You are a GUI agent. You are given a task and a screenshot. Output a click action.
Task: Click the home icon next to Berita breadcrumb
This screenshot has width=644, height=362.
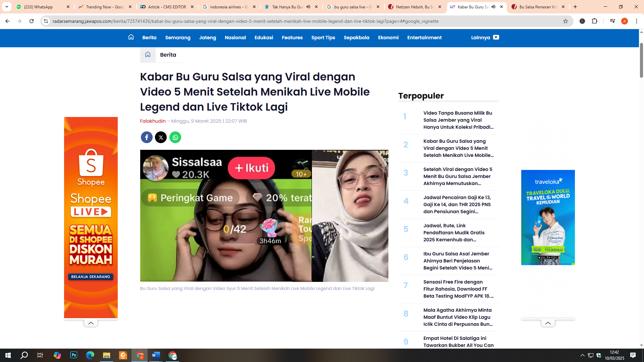[x=148, y=55]
